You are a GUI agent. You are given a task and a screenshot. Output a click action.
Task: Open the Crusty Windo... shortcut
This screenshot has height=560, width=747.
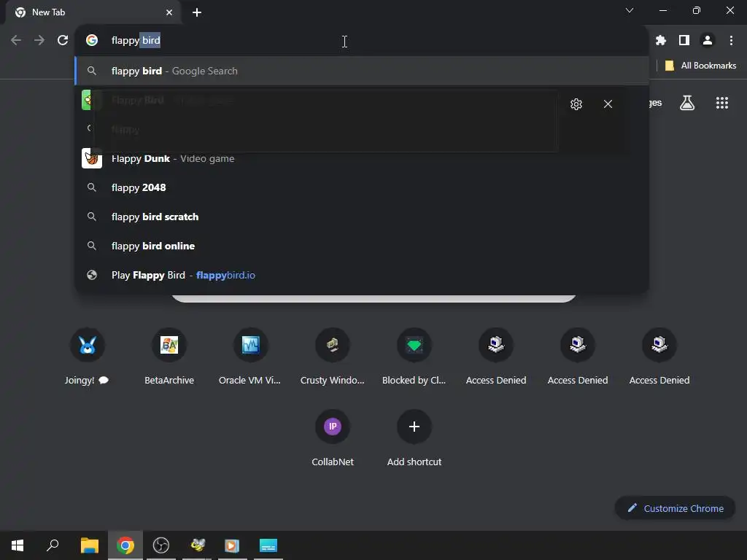(333, 357)
